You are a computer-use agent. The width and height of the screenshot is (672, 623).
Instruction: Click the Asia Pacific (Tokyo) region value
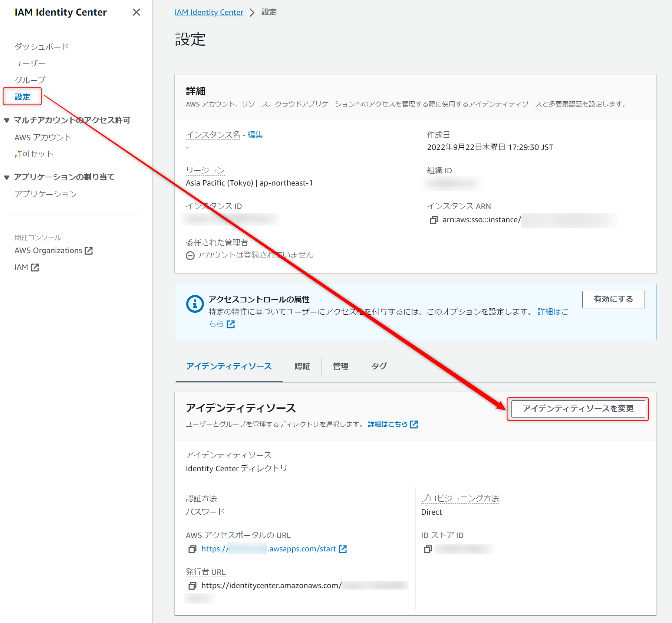coord(249,183)
